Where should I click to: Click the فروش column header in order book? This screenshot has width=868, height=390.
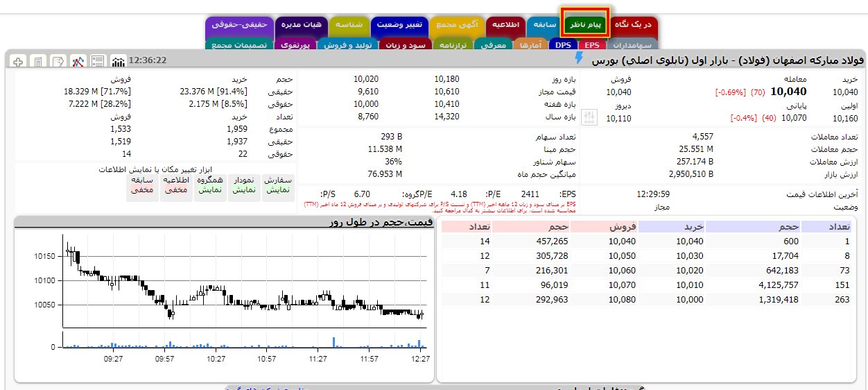pos(605,226)
